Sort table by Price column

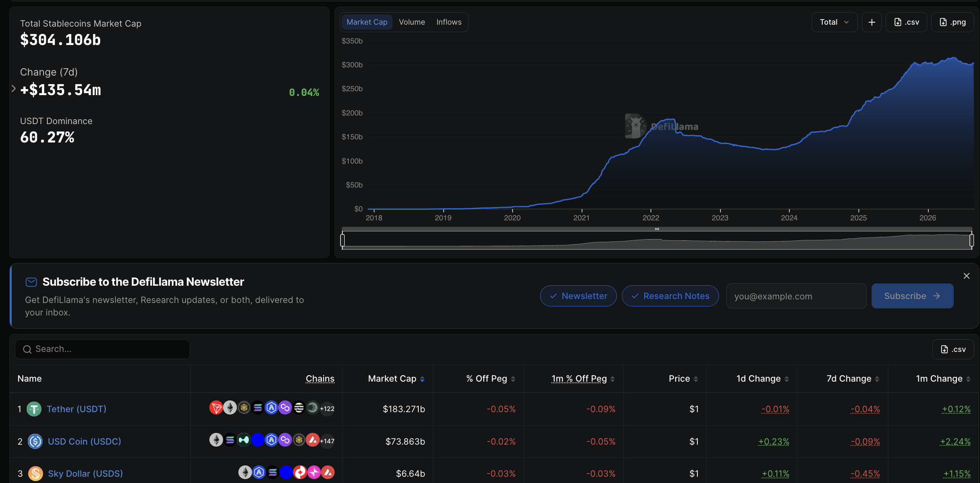(x=683, y=378)
